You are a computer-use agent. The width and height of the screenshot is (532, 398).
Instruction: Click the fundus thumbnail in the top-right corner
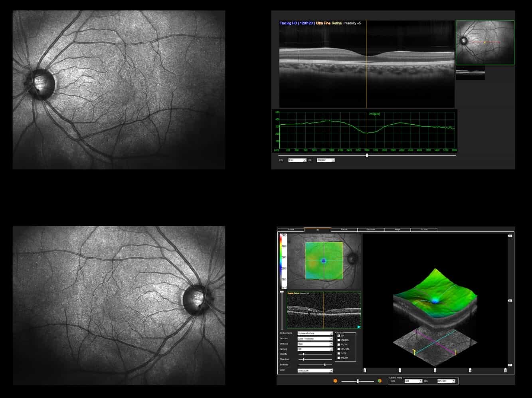click(485, 42)
